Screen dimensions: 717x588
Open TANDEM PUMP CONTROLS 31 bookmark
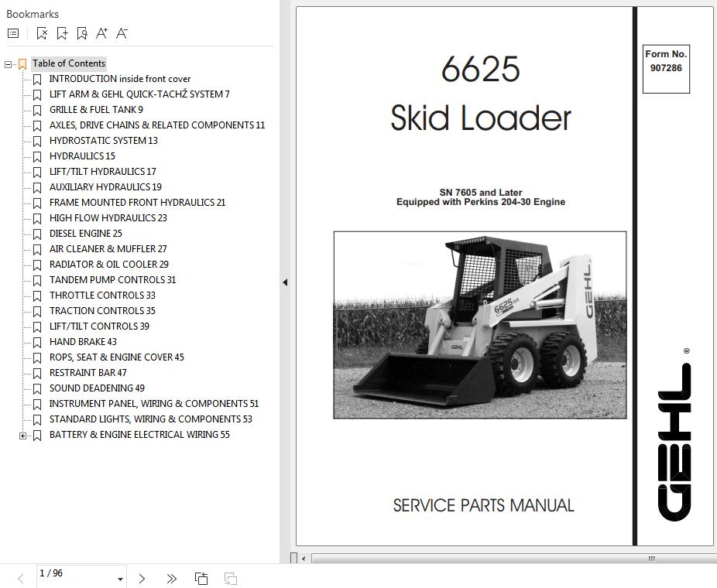(x=112, y=280)
